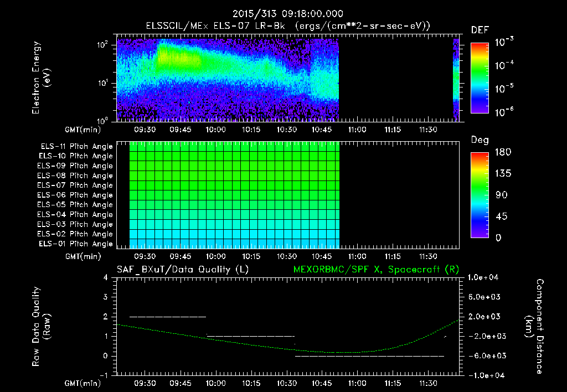This screenshot has height=392, width=567.
Task: Click GMT(min) label under data quality panel
Action: (83, 383)
